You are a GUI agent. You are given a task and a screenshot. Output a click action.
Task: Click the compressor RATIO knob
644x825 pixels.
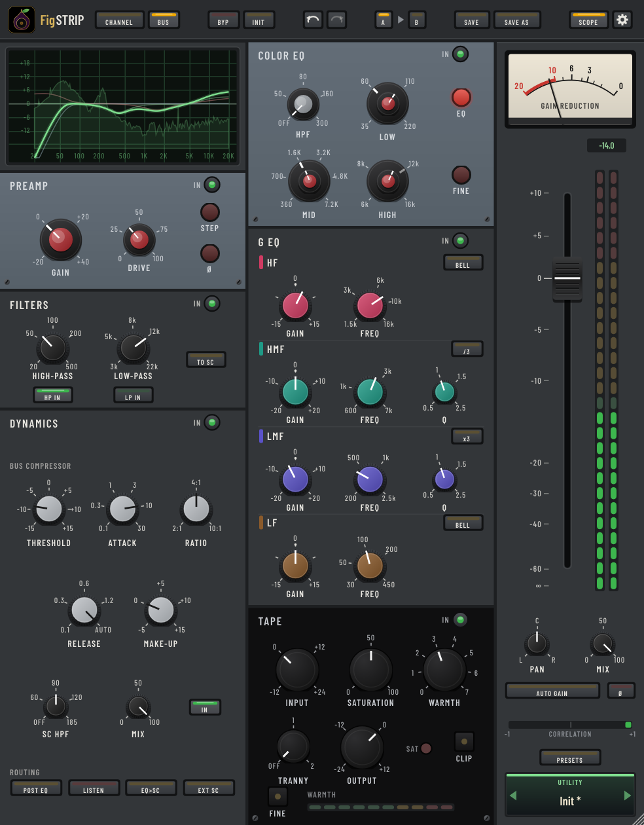pos(196,509)
